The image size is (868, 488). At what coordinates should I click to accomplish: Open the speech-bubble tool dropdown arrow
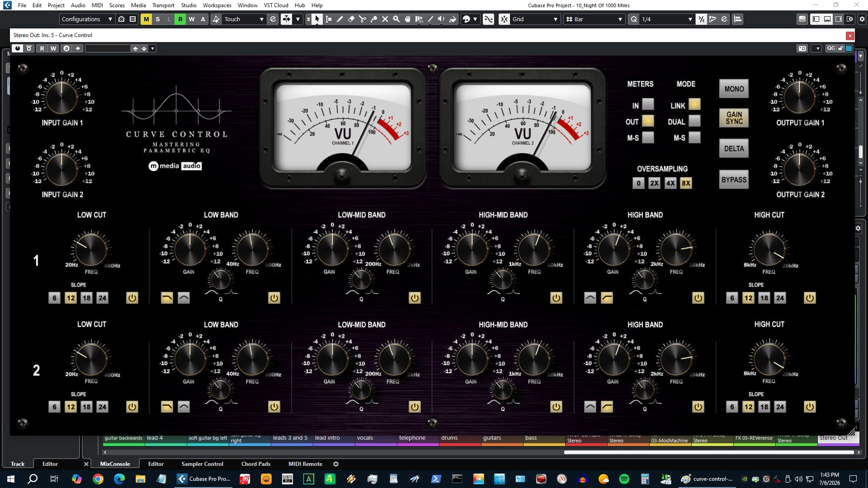(x=475, y=19)
